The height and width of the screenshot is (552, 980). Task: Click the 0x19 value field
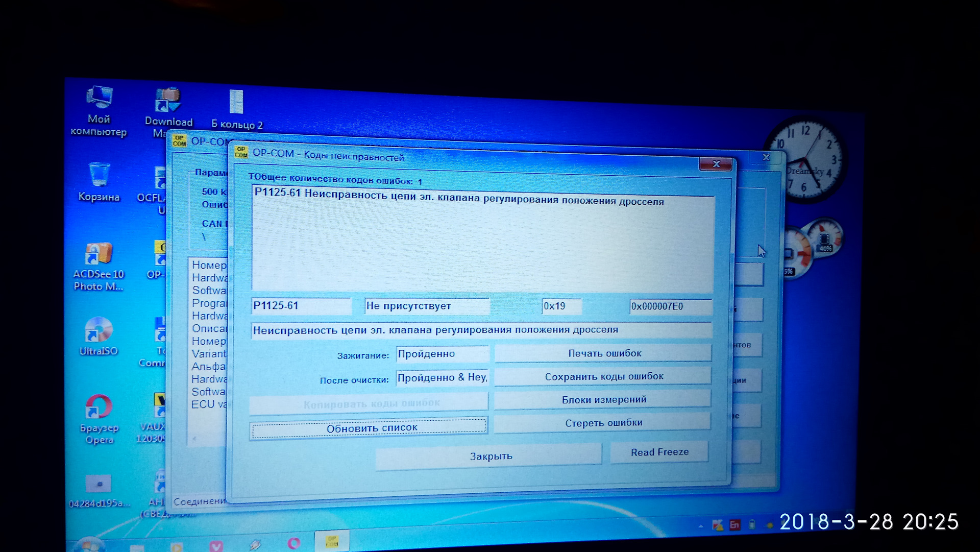tap(561, 306)
